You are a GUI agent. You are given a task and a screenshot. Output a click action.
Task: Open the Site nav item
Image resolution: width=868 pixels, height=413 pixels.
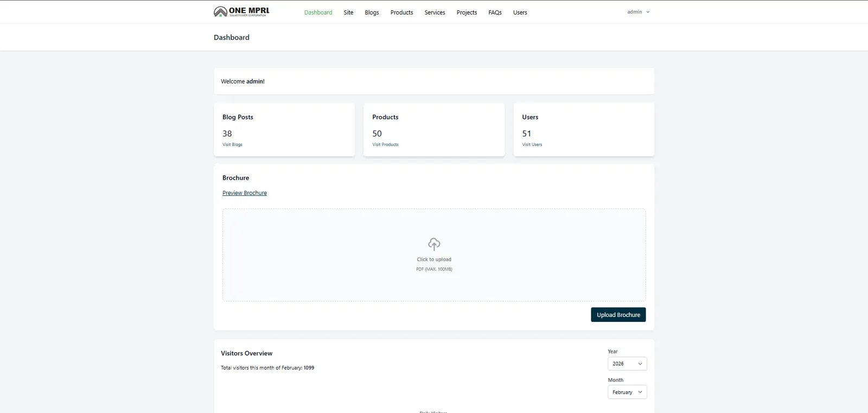pyautogui.click(x=348, y=12)
